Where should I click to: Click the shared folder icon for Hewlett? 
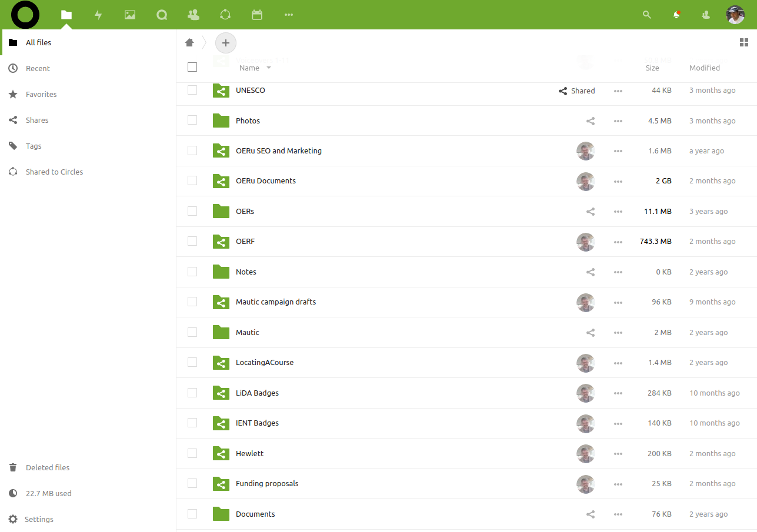[x=221, y=453]
